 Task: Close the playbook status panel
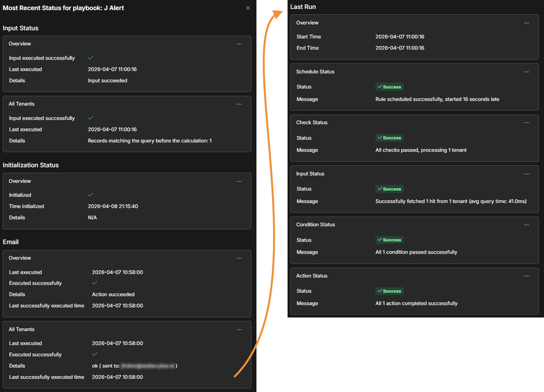click(x=248, y=8)
